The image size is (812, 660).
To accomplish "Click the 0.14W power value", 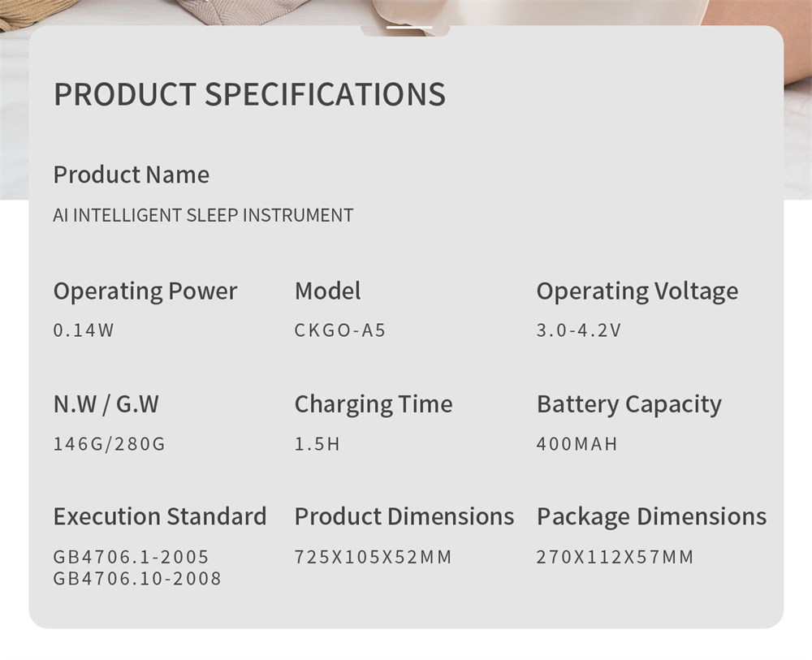I will (x=84, y=330).
